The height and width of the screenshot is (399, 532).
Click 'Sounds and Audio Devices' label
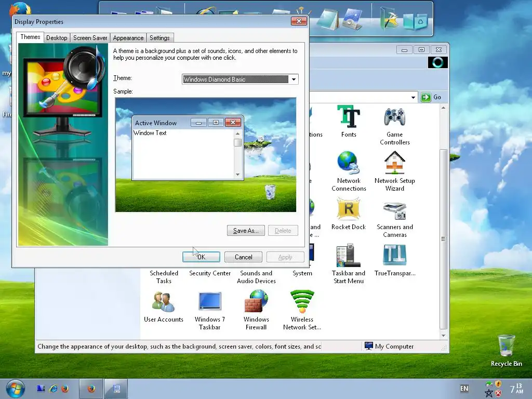coord(256,277)
